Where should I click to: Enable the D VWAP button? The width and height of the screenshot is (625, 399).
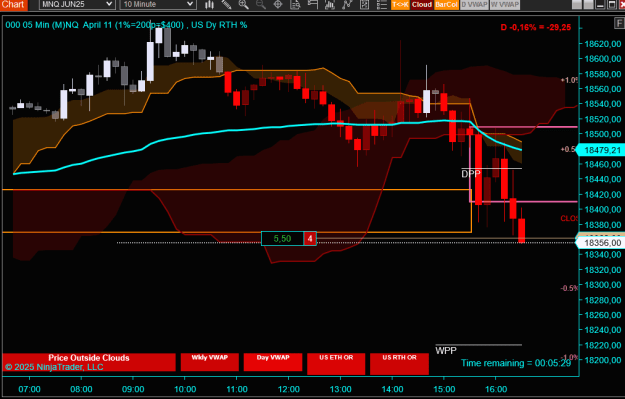click(x=474, y=5)
